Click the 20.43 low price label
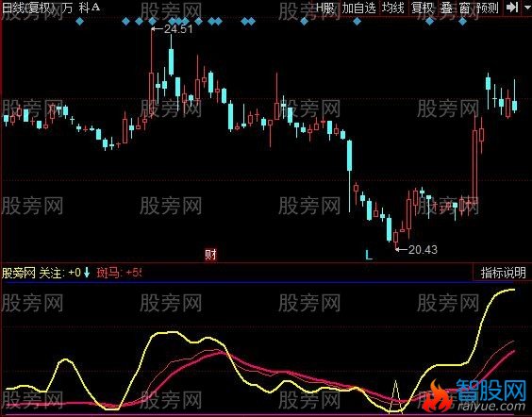The width and height of the screenshot is (532, 417). (423, 250)
